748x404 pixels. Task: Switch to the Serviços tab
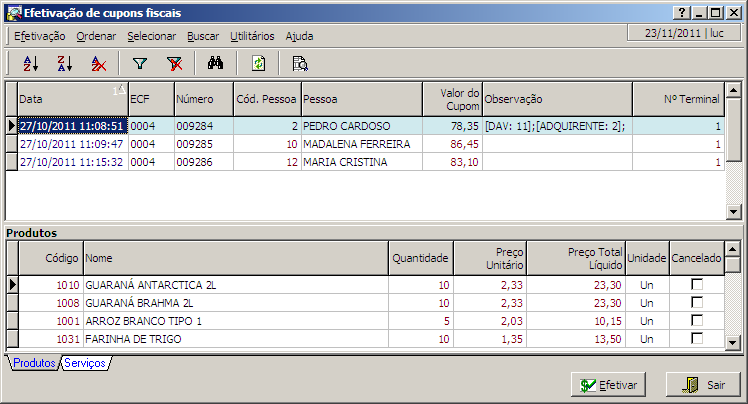tap(86, 363)
